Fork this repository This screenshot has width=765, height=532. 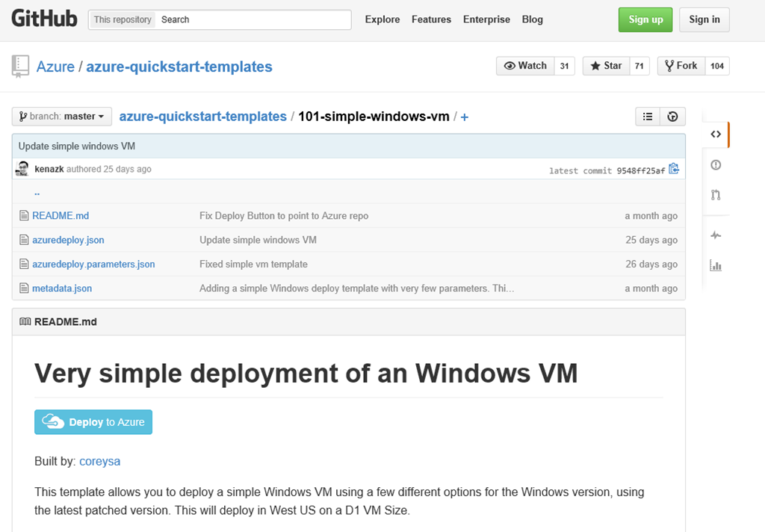pyautogui.click(x=681, y=66)
